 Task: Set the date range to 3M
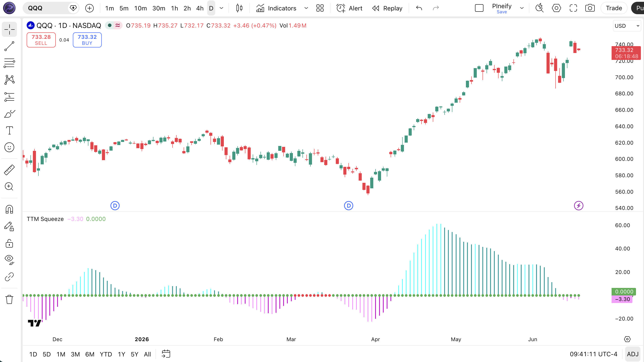click(x=75, y=354)
